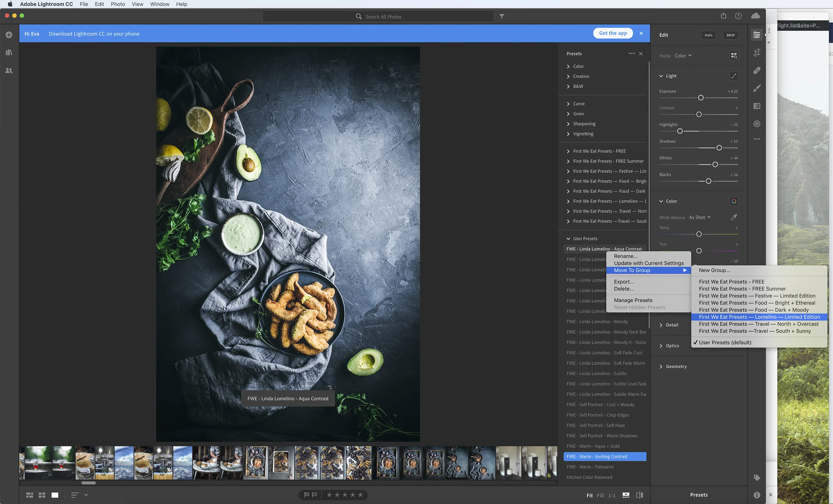Open the three-dot more options in tool strip
This screenshot has height=504, width=833.
[x=757, y=139]
